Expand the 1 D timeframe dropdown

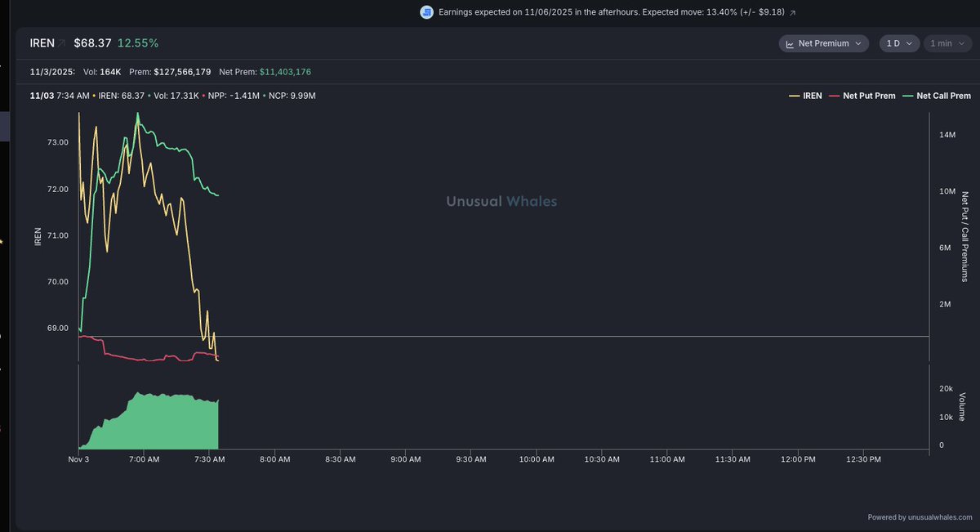pyautogui.click(x=898, y=44)
